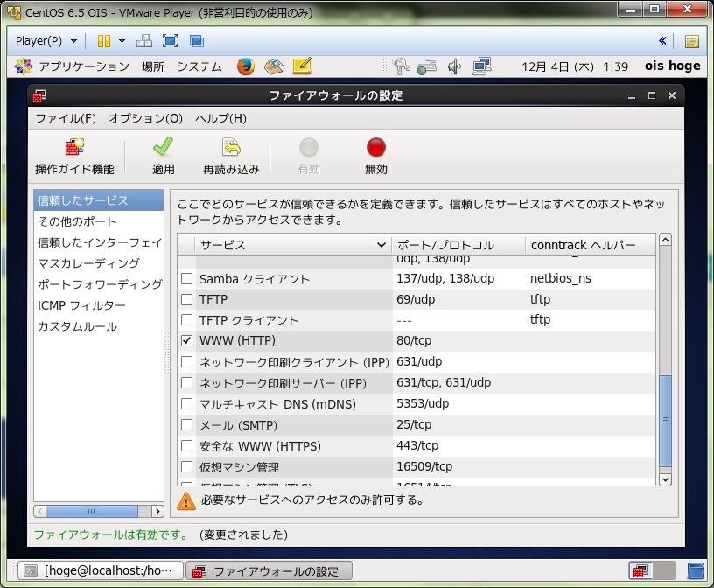
Task: Open システム menu
Action: coord(199,66)
